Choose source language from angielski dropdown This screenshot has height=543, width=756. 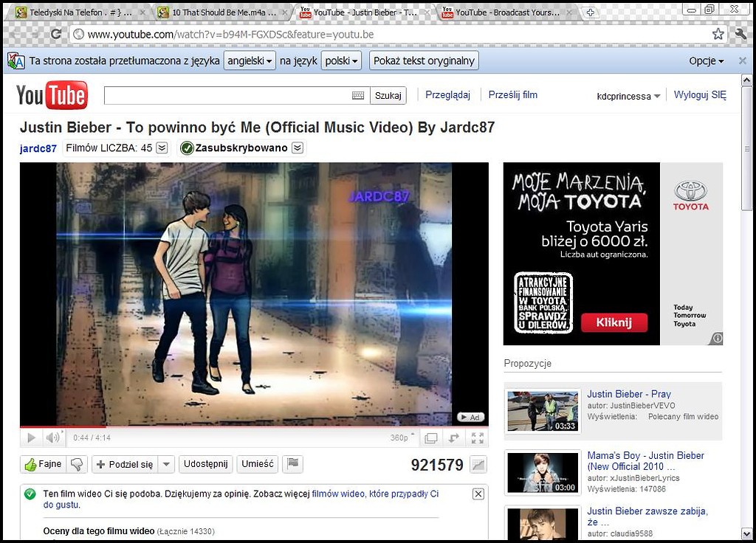point(250,60)
